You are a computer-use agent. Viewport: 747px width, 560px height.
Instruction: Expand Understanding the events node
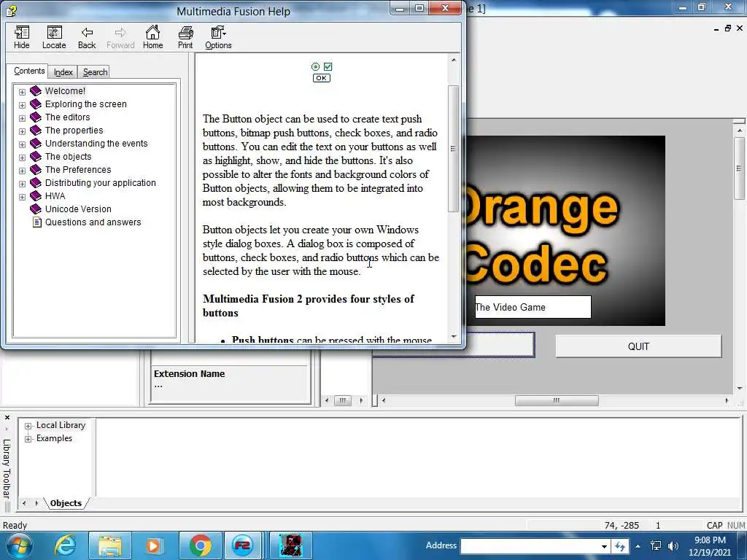[22, 144]
